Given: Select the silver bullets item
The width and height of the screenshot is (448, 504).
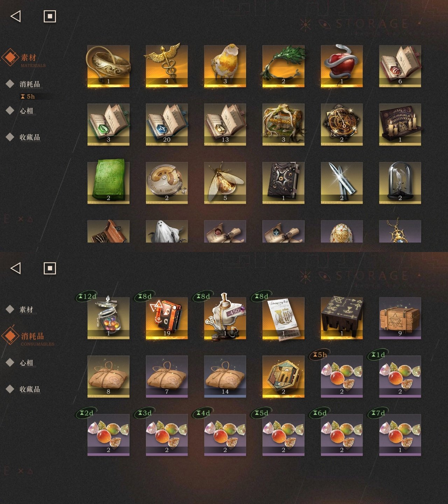Looking at the screenshot, I should pyautogui.click(x=342, y=183).
